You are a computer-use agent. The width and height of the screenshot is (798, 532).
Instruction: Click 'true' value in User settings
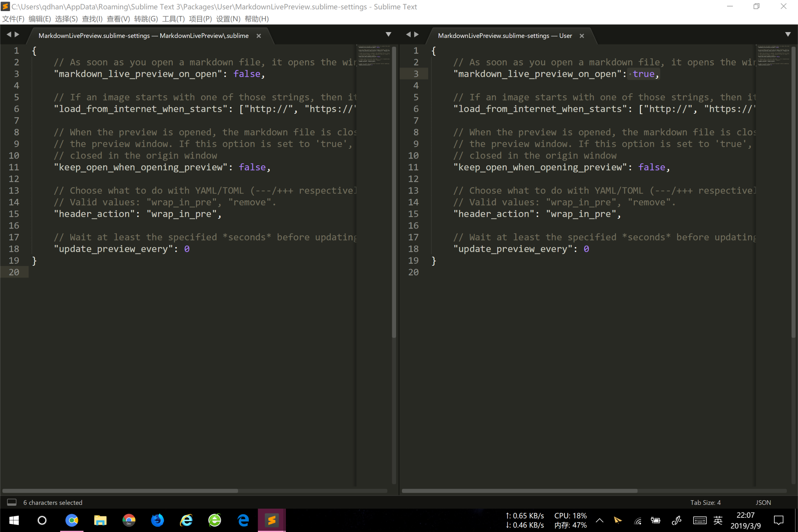(x=643, y=74)
